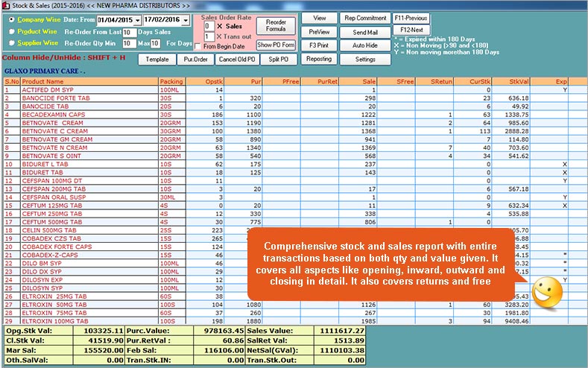Click the Pur.Order button
The width and height of the screenshot is (588, 368).
point(195,59)
